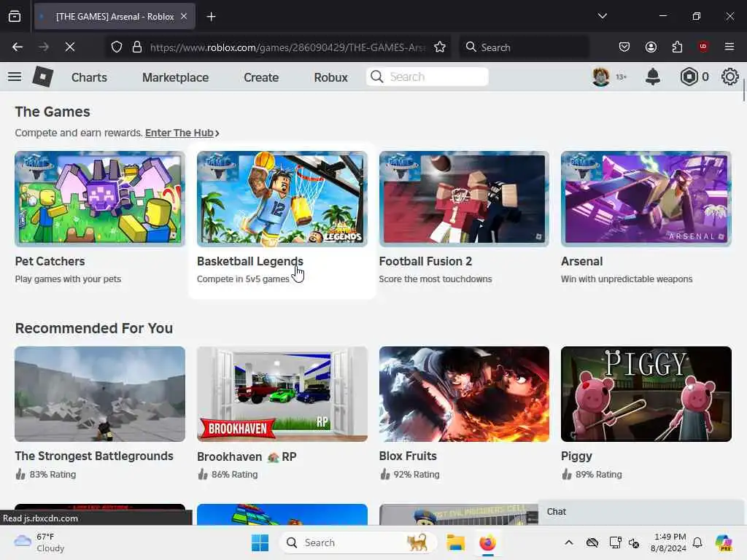Screen dimensions: 747x560
Task: Open the taskbar clock showing 1:49 PM
Action: click(x=669, y=542)
